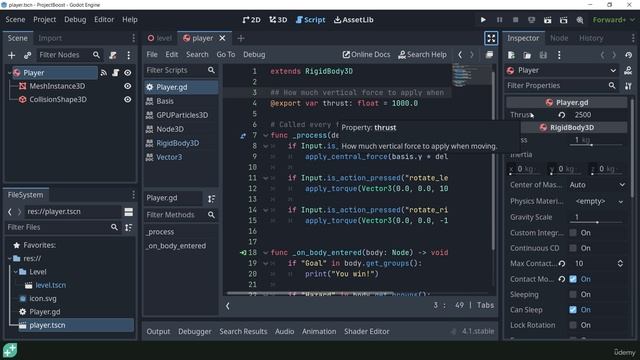
Task: Switch to 3D workspace
Action: click(x=278, y=20)
